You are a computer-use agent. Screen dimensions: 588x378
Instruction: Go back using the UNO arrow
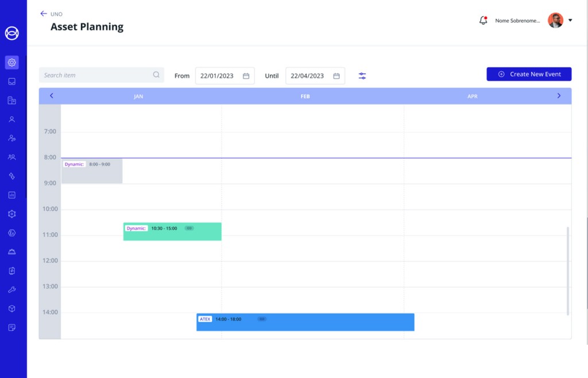pyautogui.click(x=44, y=13)
